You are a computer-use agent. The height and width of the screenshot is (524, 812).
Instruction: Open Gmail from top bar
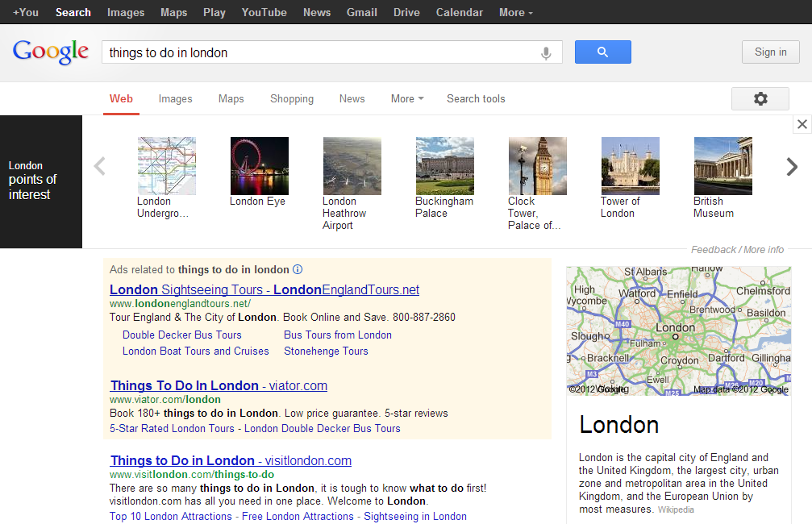coord(361,12)
